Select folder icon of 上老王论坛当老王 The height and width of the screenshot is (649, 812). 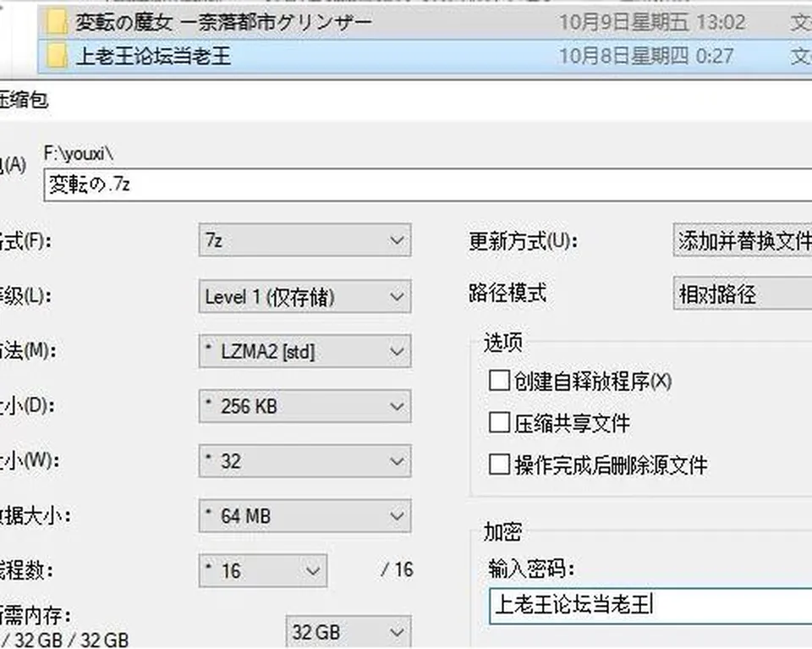click(x=56, y=56)
